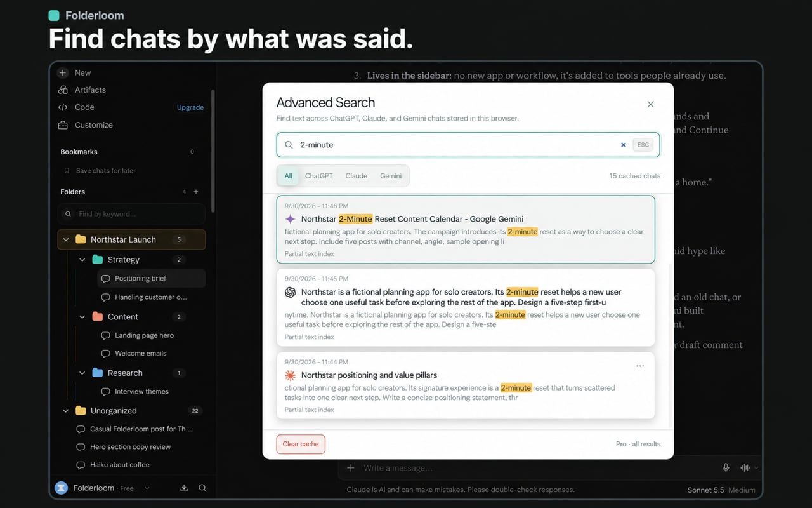Collapse the Strategy subfolder
812x508 pixels.
tap(82, 260)
